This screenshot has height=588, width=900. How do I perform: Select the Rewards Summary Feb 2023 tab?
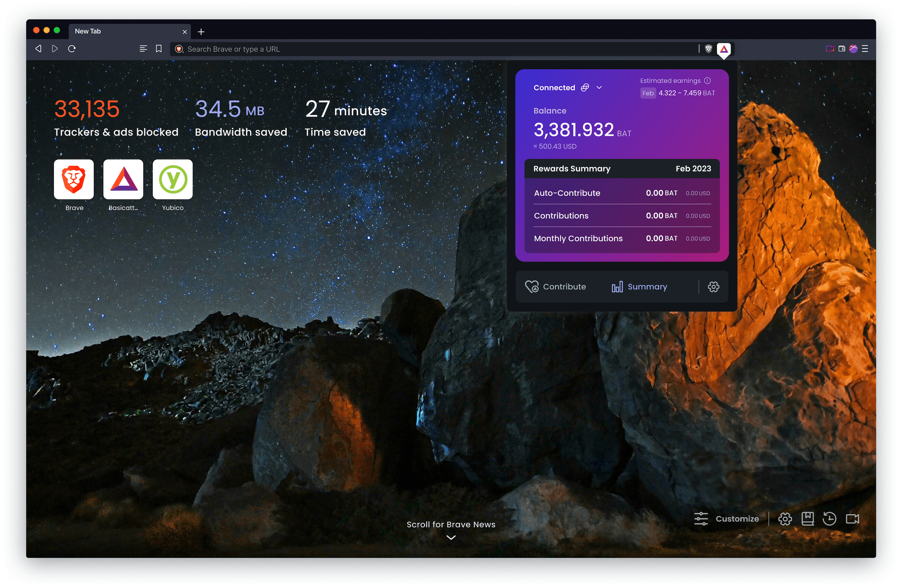click(621, 169)
